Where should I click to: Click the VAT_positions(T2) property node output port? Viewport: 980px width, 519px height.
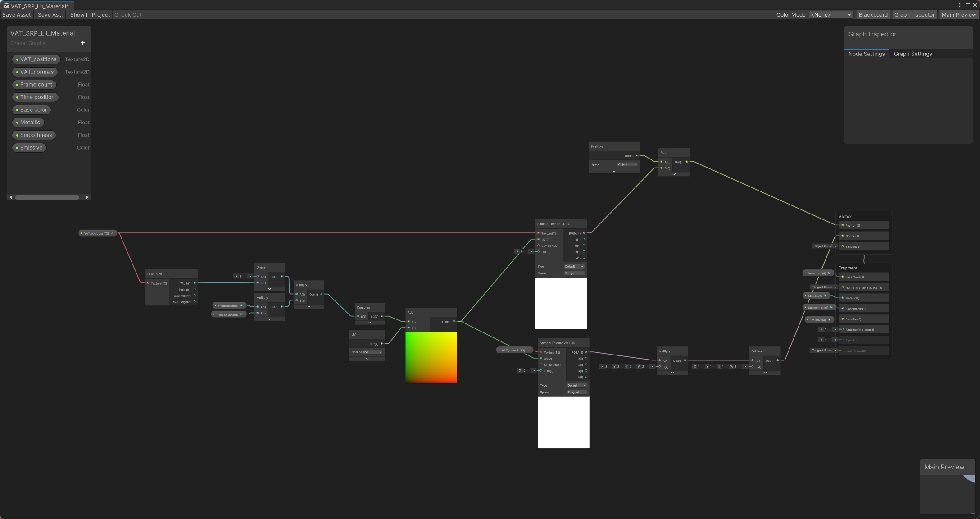[x=112, y=233]
